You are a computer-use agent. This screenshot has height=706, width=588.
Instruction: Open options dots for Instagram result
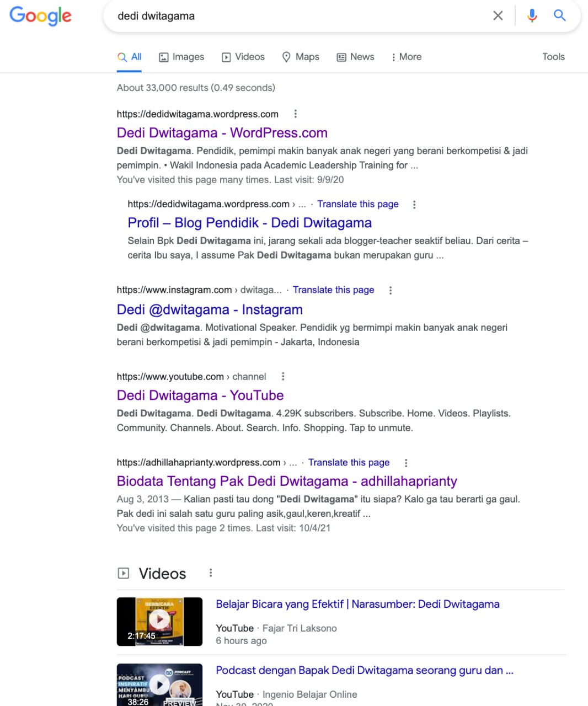[x=391, y=291]
